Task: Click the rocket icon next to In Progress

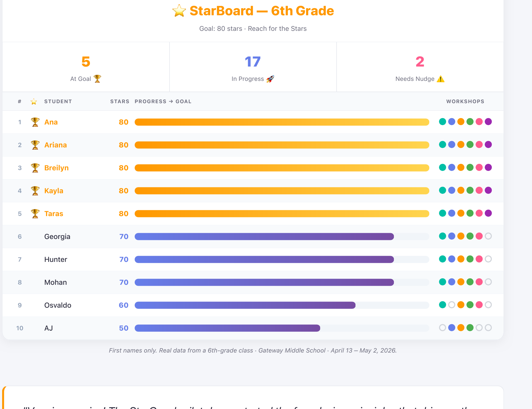Action: 270,79
